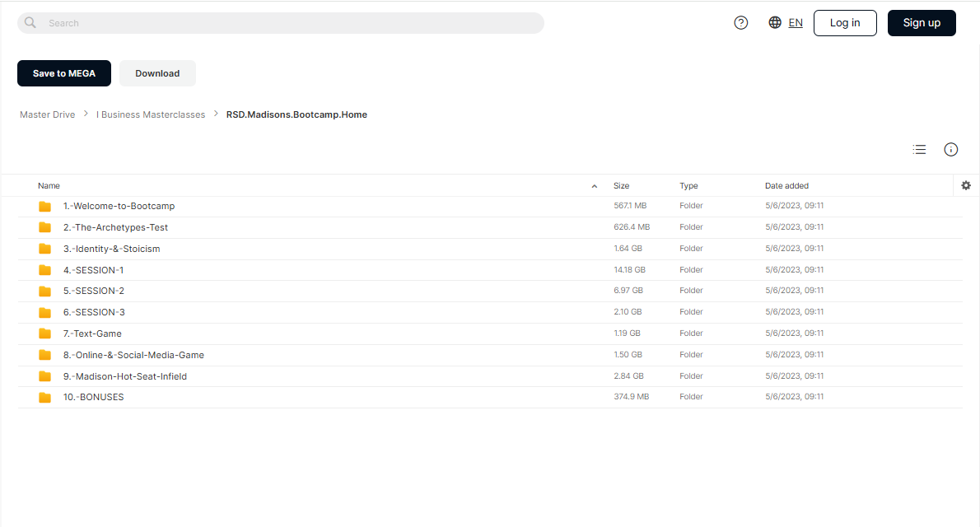The height and width of the screenshot is (527, 980).
Task: Click the 567.1 MB size value
Action: [630, 205]
